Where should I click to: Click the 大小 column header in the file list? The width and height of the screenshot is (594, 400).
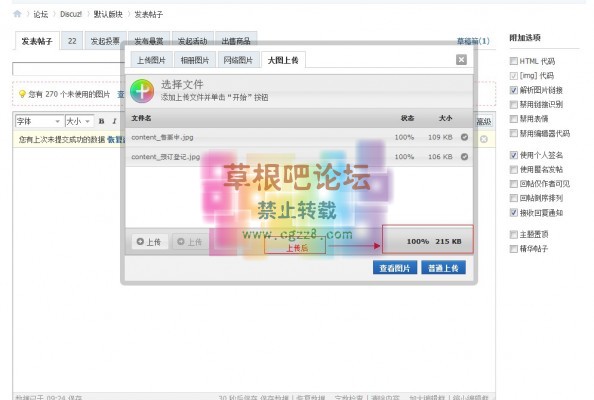[445, 118]
